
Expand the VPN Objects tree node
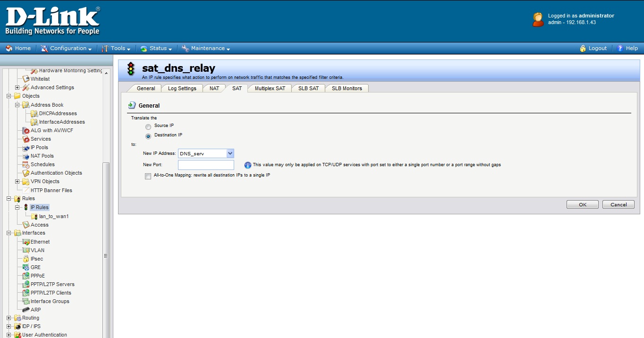click(17, 181)
